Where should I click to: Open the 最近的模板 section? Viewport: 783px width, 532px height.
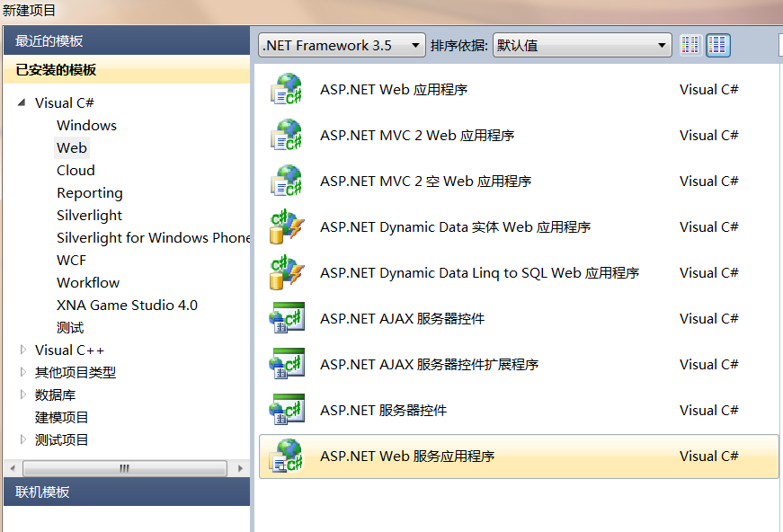tap(127, 41)
